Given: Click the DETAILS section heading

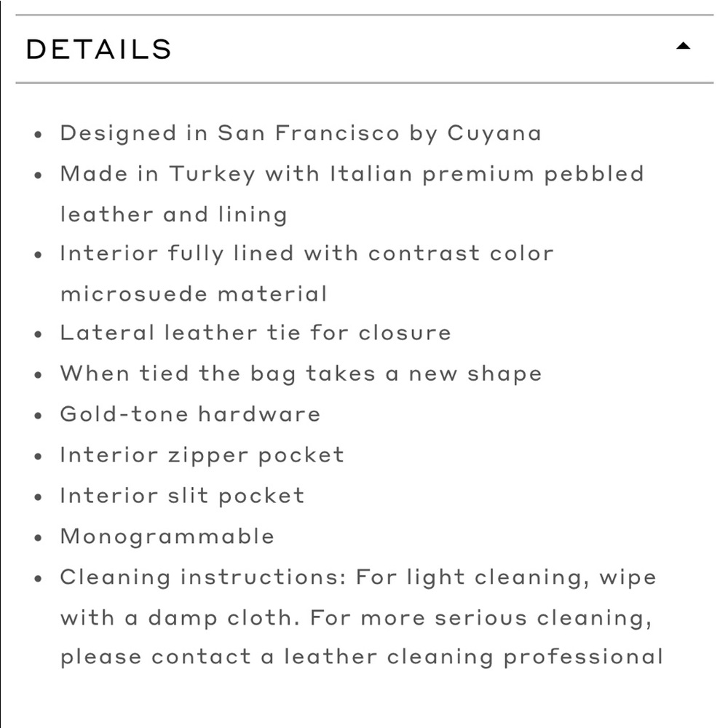Looking at the screenshot, I should pos(99,50).
